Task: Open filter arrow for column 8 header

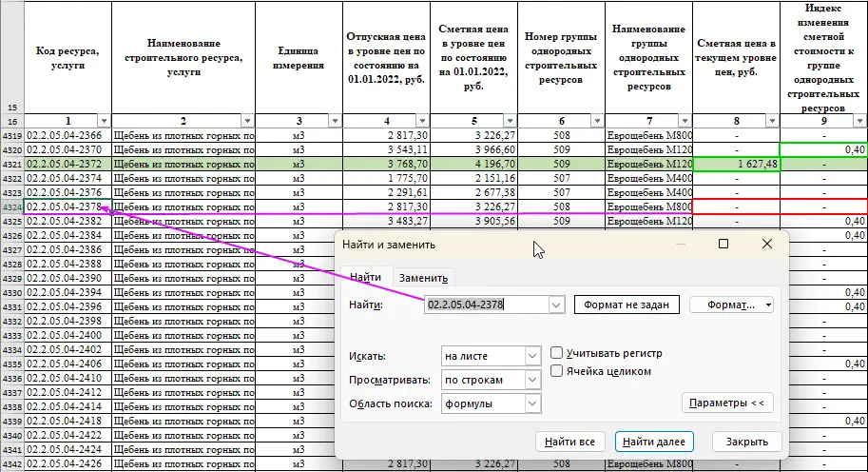Action: 769,121
